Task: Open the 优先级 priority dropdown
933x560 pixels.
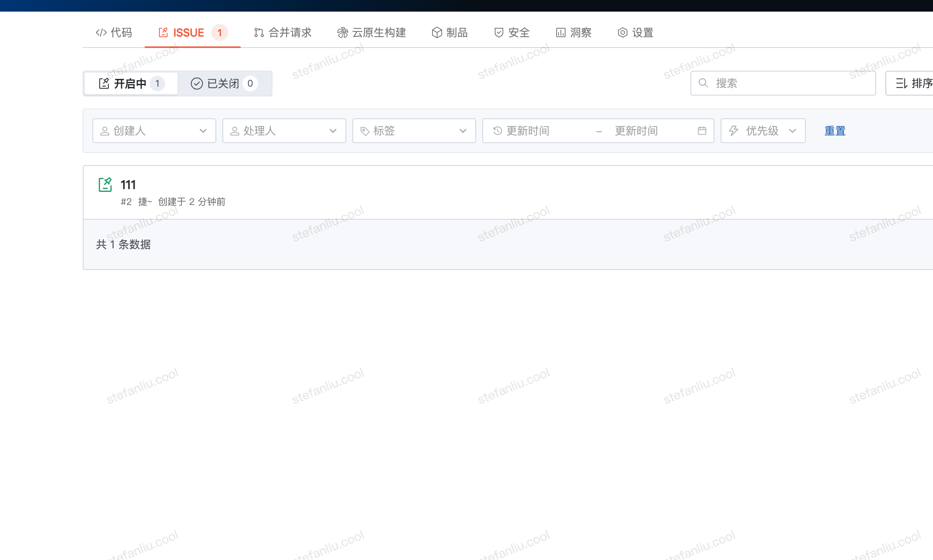Action: click(x=792, y=131)
